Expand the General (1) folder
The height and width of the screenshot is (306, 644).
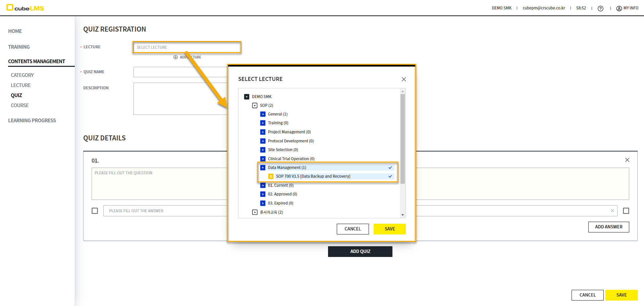point(263,114)
